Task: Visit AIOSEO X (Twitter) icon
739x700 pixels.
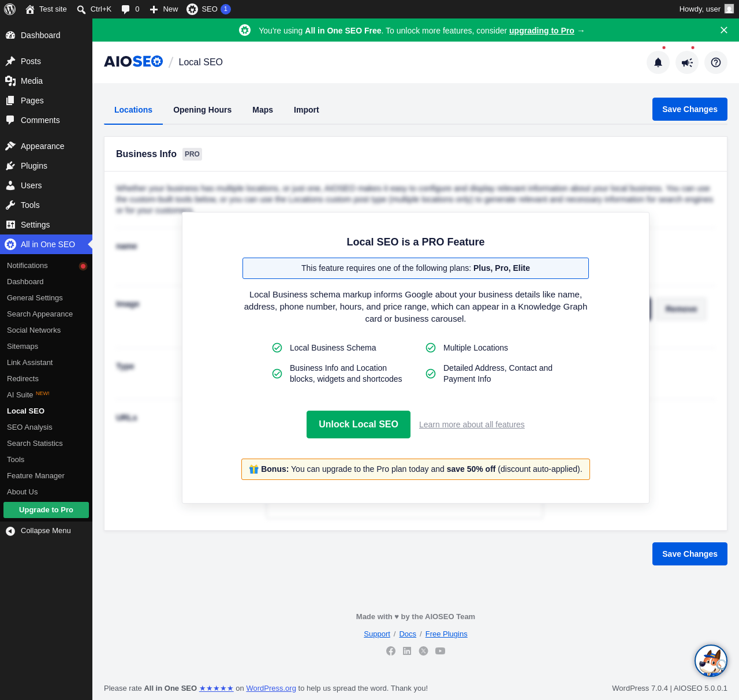Action: tap(424, 651)
